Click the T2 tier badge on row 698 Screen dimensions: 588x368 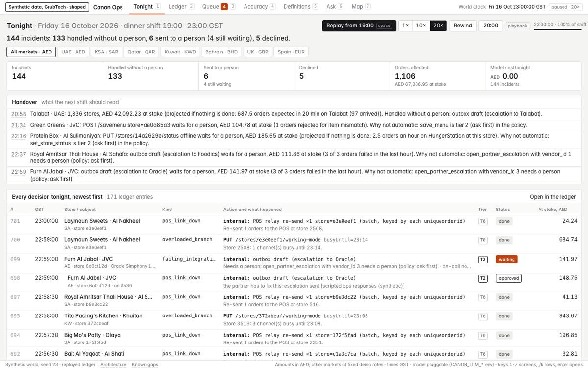point(483,278)
